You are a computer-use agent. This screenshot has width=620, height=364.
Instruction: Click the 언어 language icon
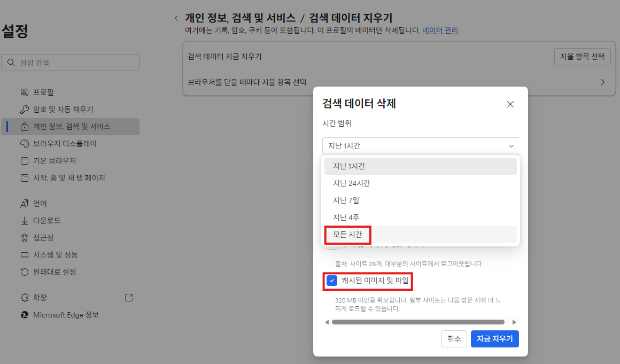click(x=24, y=204)
